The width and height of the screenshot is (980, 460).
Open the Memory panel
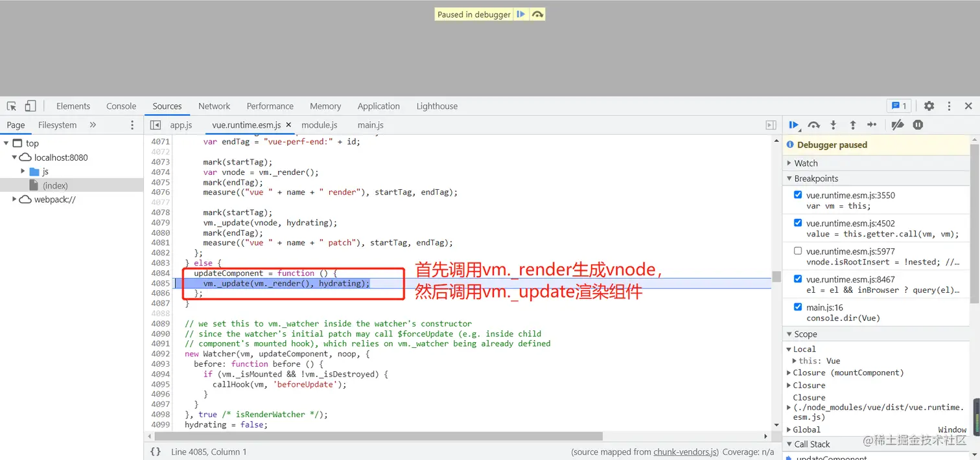pos(325,106)
